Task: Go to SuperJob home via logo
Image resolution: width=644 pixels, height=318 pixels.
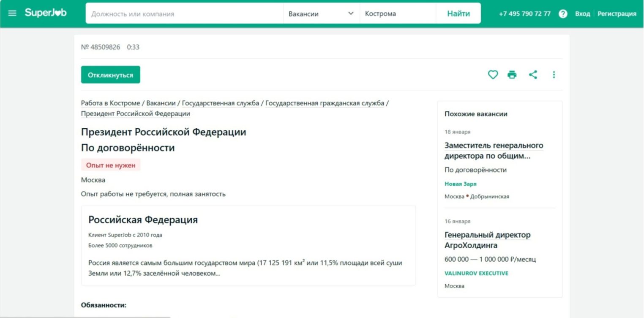Action: [x=46, y=13]
